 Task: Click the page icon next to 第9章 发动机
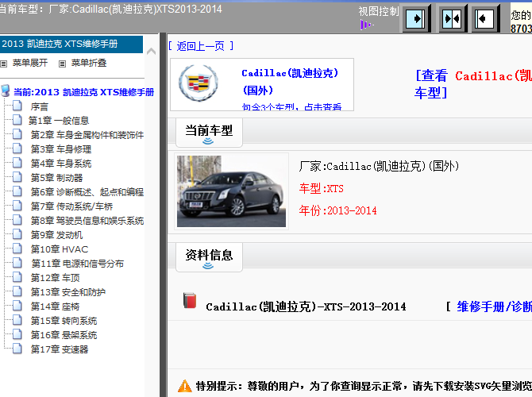click(x=17, y=234)
